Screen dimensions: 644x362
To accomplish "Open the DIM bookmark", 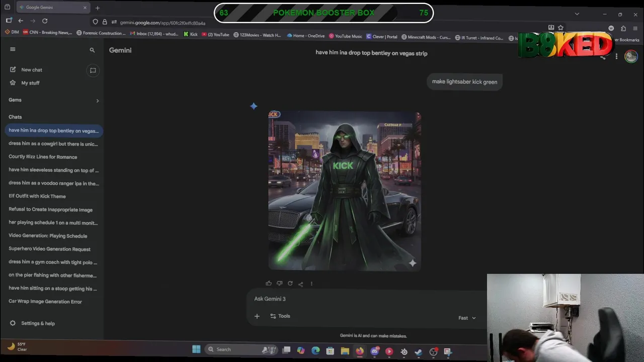I will [x=12, y=32].
